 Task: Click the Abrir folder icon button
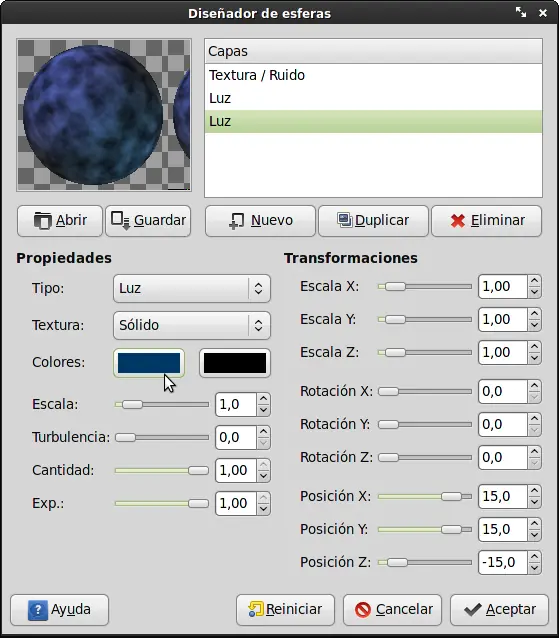coord(60,221)
